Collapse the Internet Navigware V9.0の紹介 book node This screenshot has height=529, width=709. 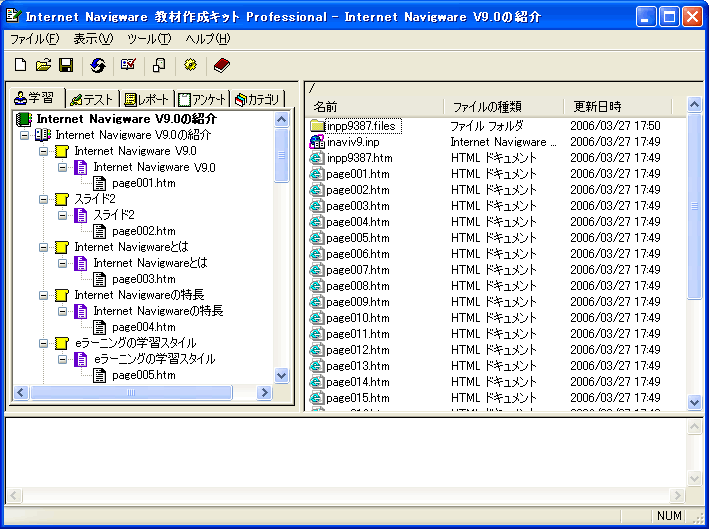coord(24,135)
